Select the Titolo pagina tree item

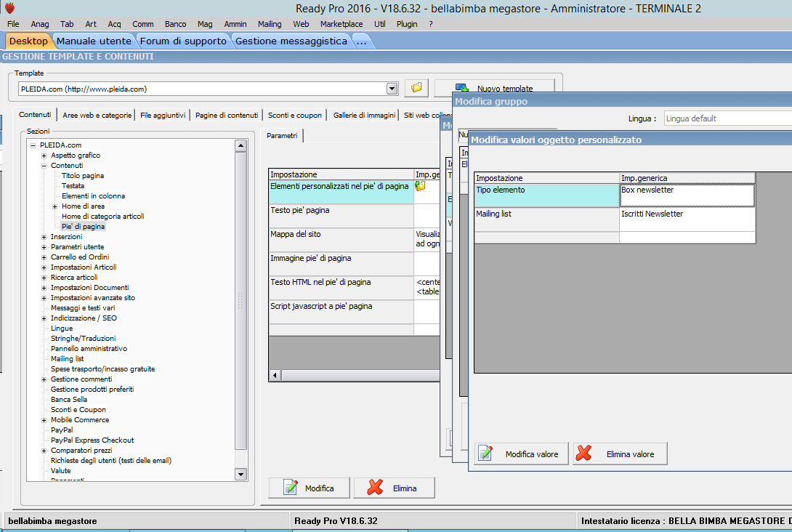pyautogui.click(x=83, y=176)
